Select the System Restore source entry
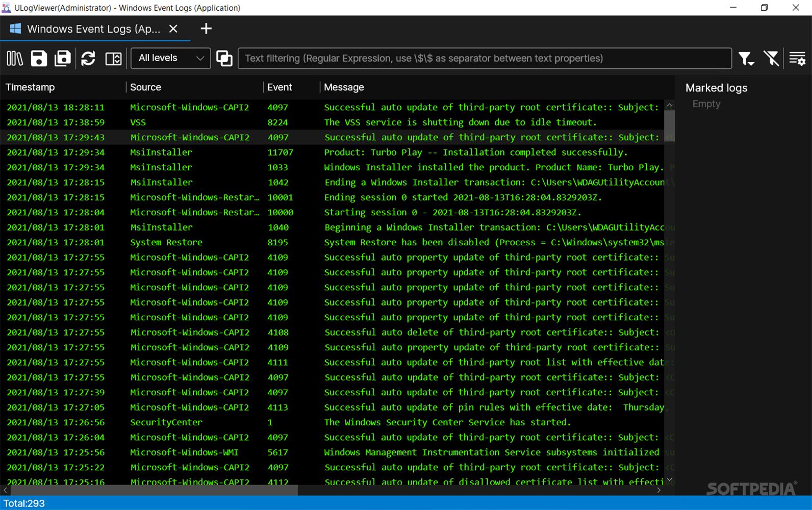 click(166, 242)
